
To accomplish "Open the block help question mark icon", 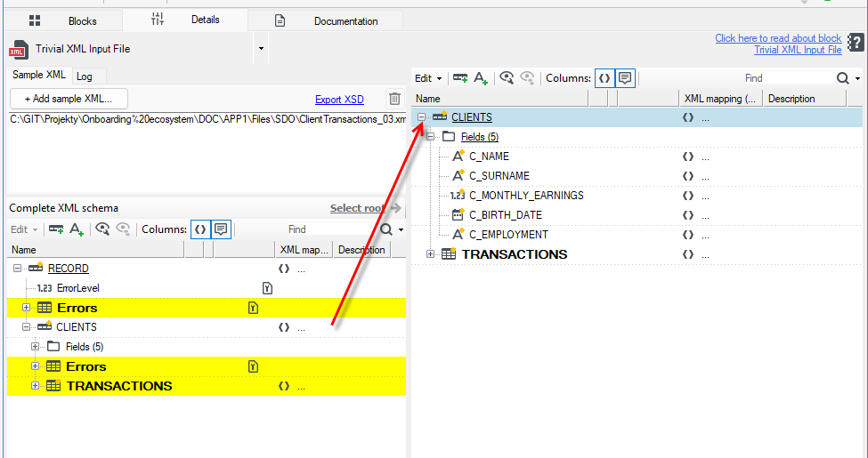I will (856, 43).
